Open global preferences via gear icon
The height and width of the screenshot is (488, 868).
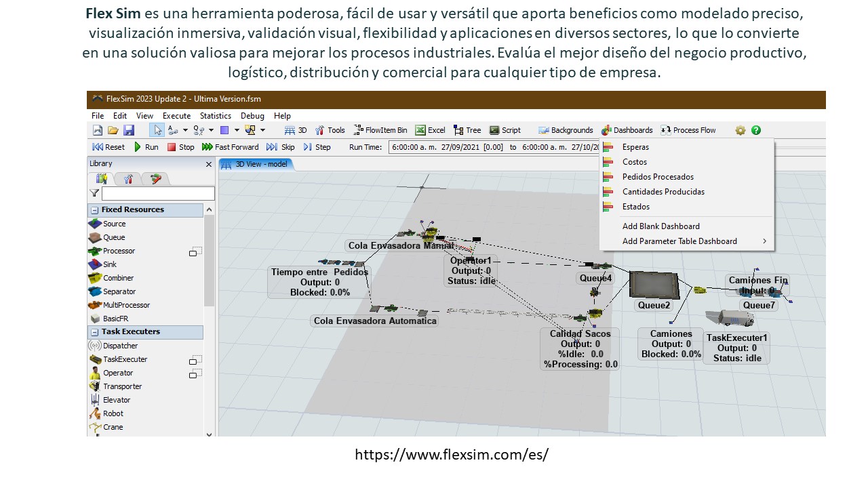[x=741, y=130]
